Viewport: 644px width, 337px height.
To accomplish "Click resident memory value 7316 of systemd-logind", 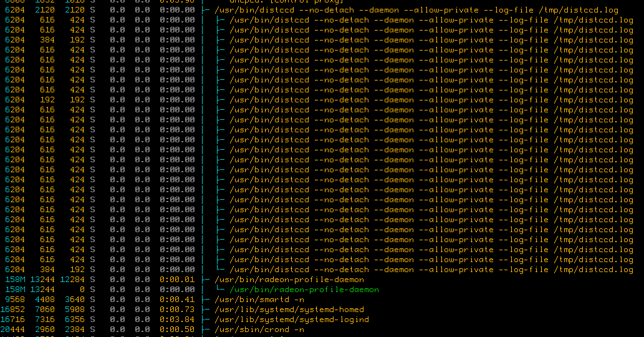I will [45, 320].
